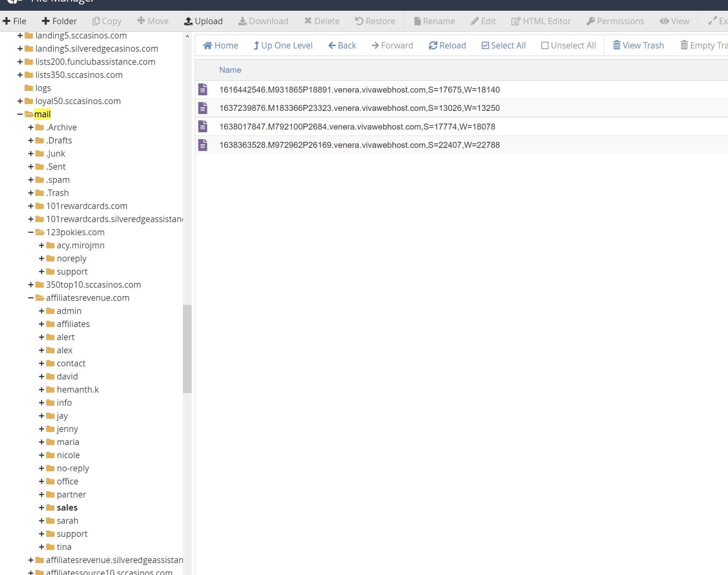Click the folder tree scrollbar thumb
This screenshot has height=575, width=728.
click(x=187, y=349)
